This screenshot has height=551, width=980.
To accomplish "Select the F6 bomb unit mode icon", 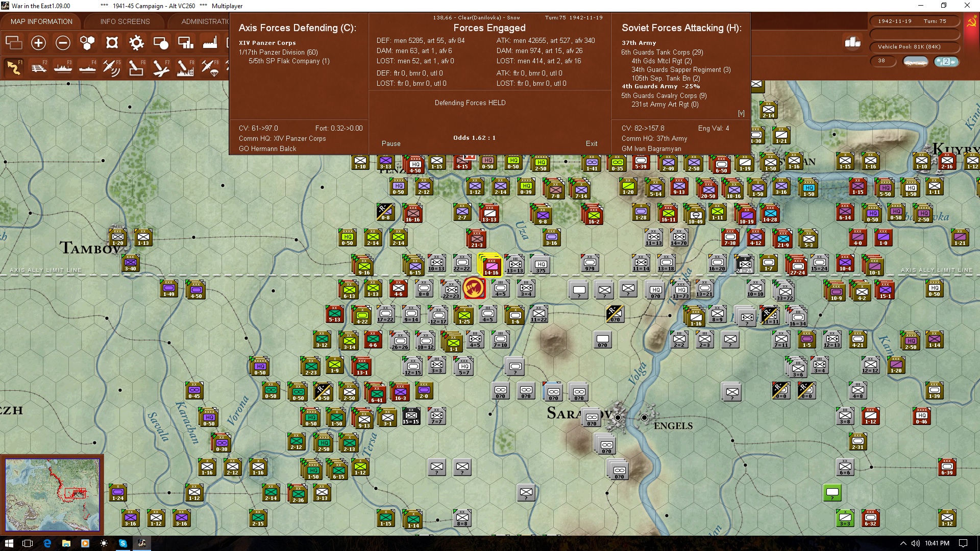I will coord(136,67).
